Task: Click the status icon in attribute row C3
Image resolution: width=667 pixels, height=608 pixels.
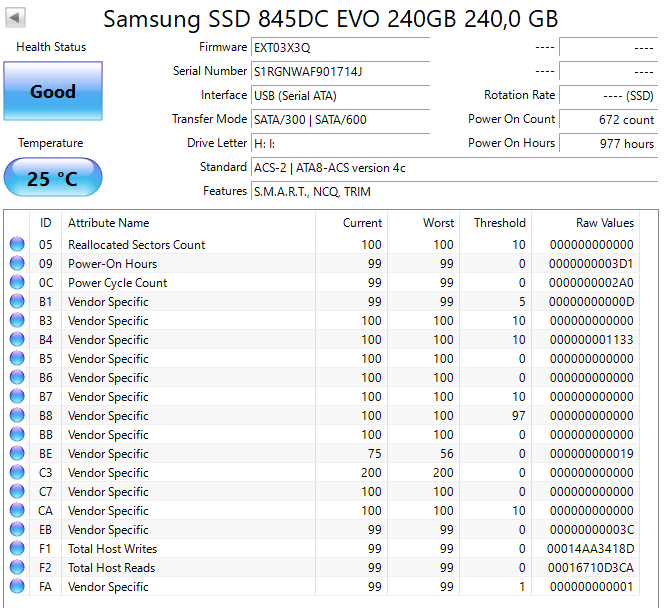Action: point(17,473)
